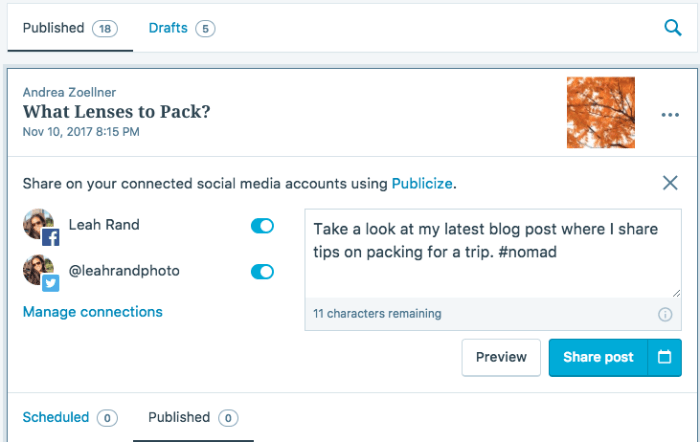Open the orange leaves post thumbnail
Image resolution: width=700 pixels, height=442 pixels.
[x=600, y=112]
